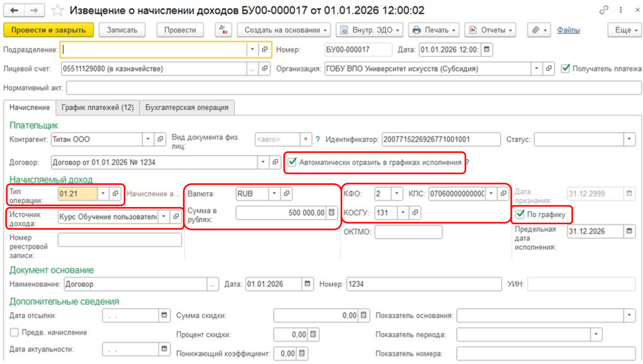643x364 pixels.
Task: Toggle the По графику checkbox
Action: 520,215
